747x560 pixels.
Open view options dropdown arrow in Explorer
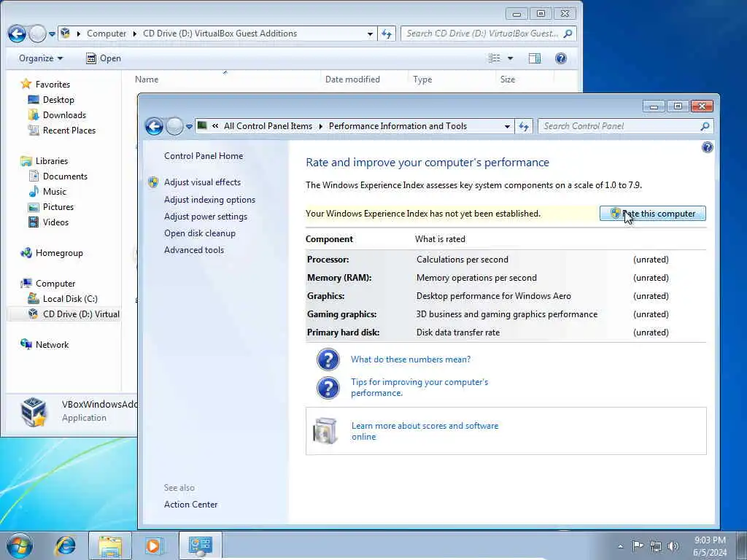(510, 58)
